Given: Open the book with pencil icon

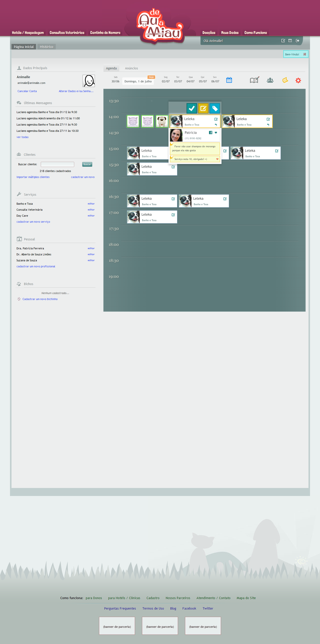Looking at the screenshot, I should pyautogui.click(x=254, y=80).
